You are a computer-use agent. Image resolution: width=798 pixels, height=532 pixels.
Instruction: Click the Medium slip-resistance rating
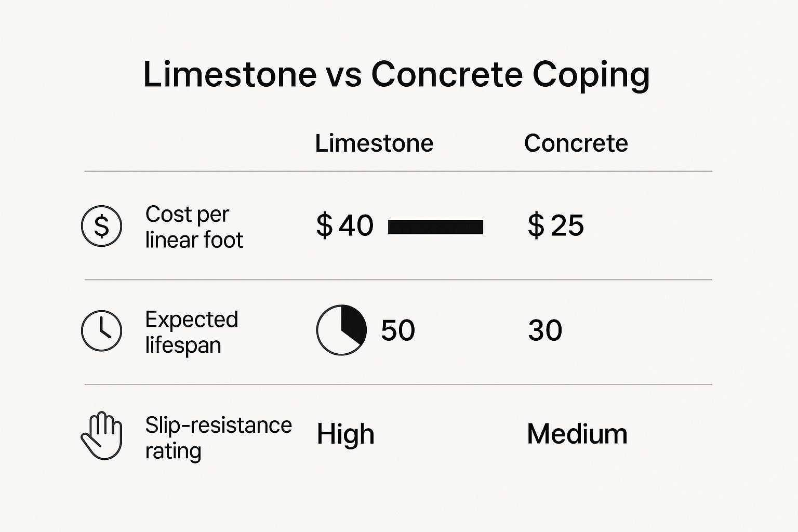tap(577, 434)
